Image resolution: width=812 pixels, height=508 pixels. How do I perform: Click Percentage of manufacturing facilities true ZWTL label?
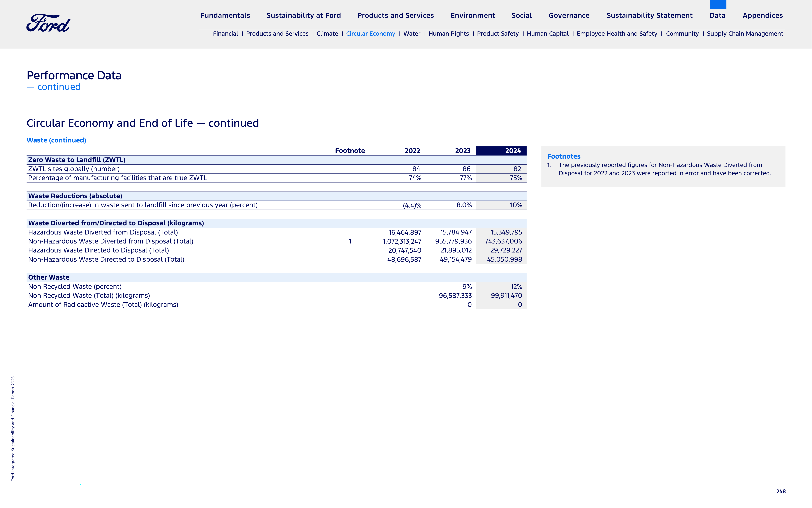tap(118, 178)
